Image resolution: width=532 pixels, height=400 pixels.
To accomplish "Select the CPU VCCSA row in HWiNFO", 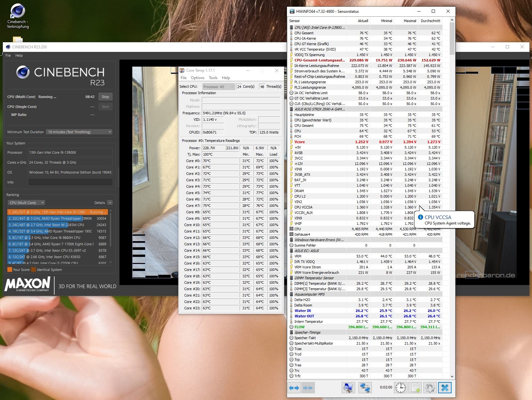I will [365, 207].
